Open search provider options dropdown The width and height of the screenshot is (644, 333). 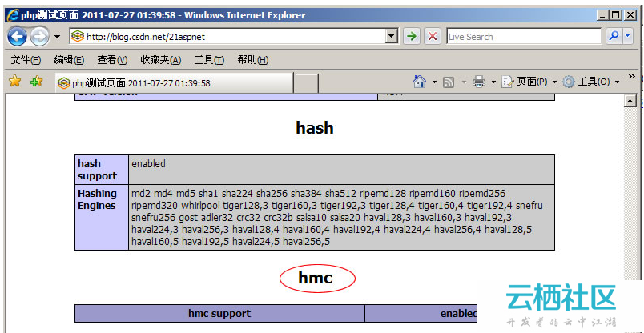coord(627,36)
